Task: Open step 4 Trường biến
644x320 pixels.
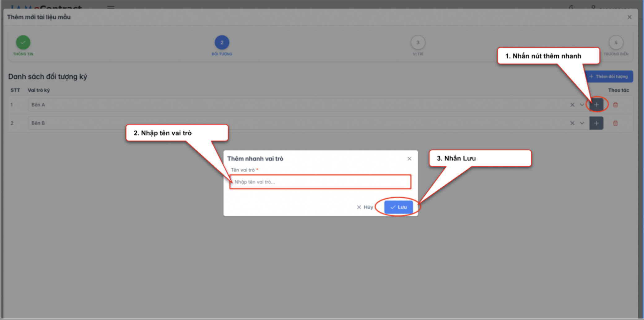Action: (x=616, y=43)
